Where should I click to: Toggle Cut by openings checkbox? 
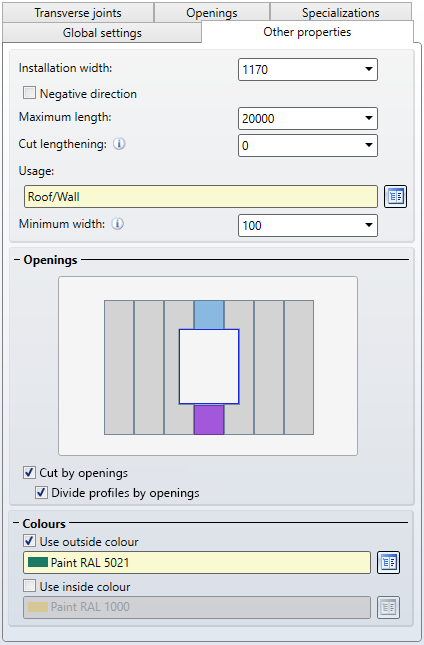click(x=29, y=473)
